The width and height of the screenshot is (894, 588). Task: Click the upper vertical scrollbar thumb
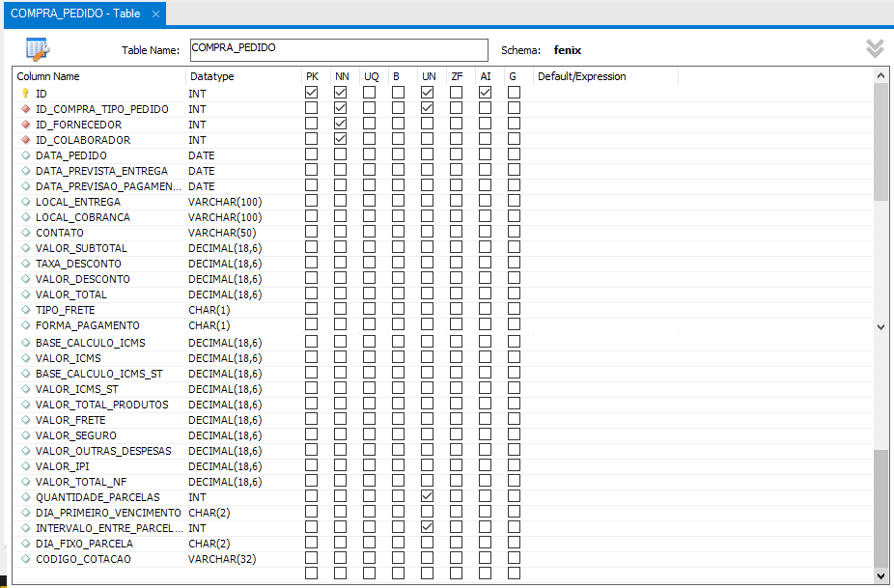(880, 141)
